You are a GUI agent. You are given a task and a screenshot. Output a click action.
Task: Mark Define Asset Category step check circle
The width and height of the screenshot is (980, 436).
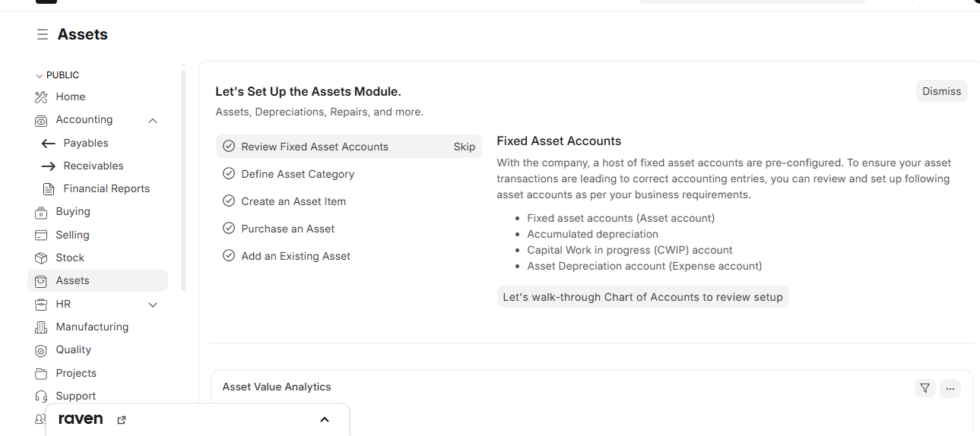pos(228,174)
